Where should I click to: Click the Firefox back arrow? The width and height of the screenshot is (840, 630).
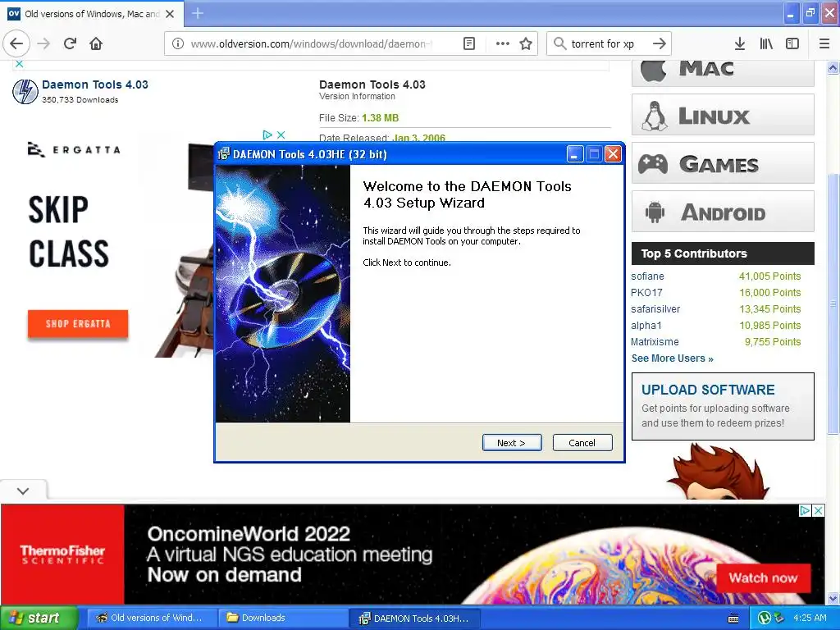[x=16, y=43]
